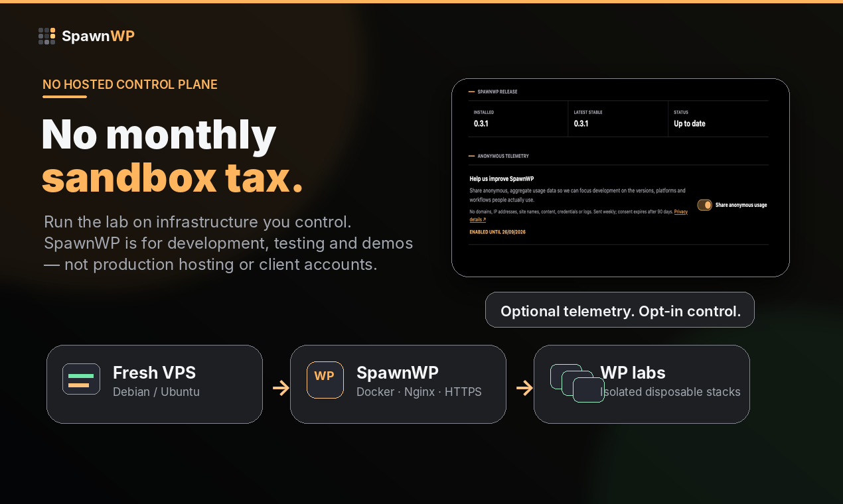Screen dimensions: 843x504
Task: Click the stacked WP labs icon
Action: click(x=577, y=383)
